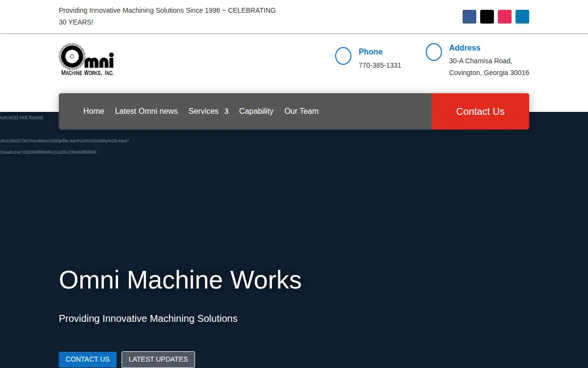Click the Phone heading
The height and width of the screenshot is (368, 588).
[370, 52]
